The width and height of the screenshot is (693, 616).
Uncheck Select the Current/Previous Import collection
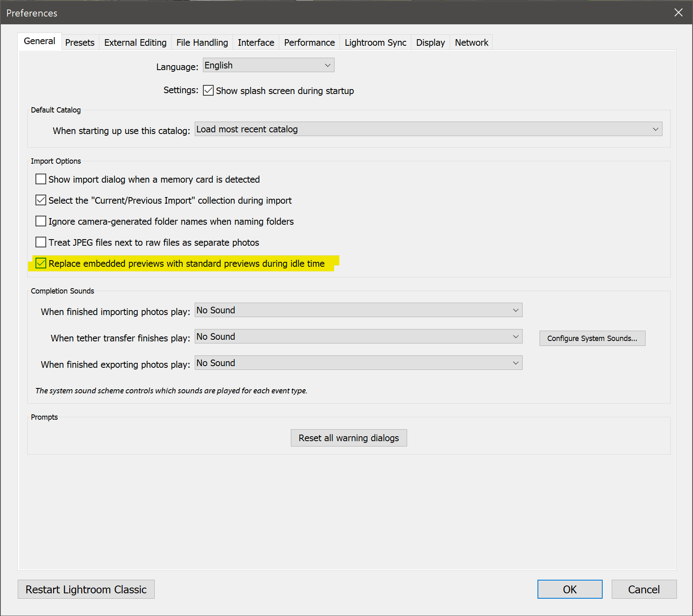(x=40, y=200)
